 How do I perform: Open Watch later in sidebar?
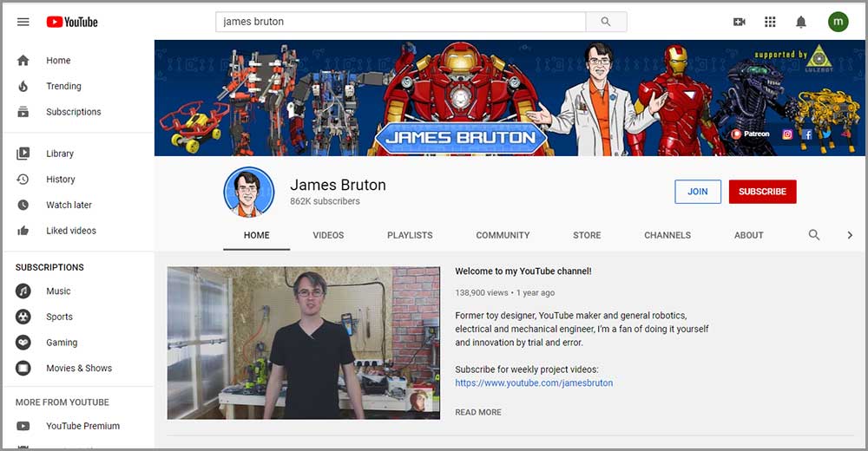(69, 205)
